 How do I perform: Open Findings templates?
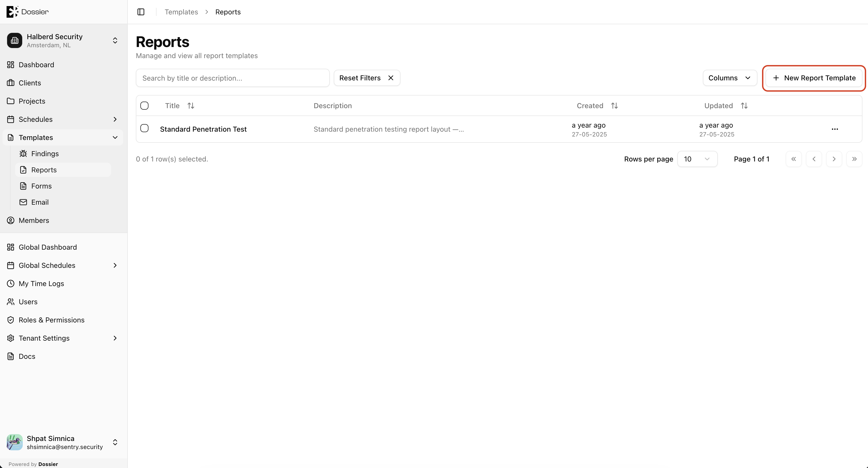coord(63,154)
